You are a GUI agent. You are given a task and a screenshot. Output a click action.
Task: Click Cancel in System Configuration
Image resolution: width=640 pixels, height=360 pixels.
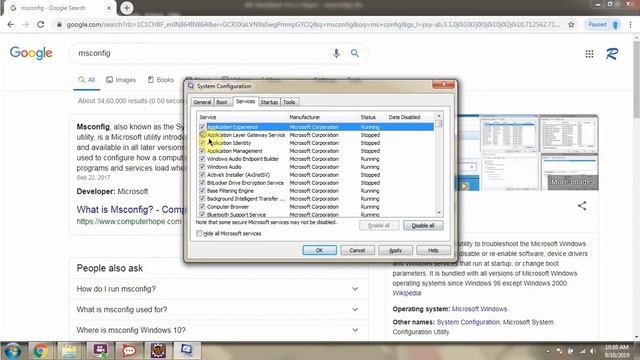coord(357,250)
